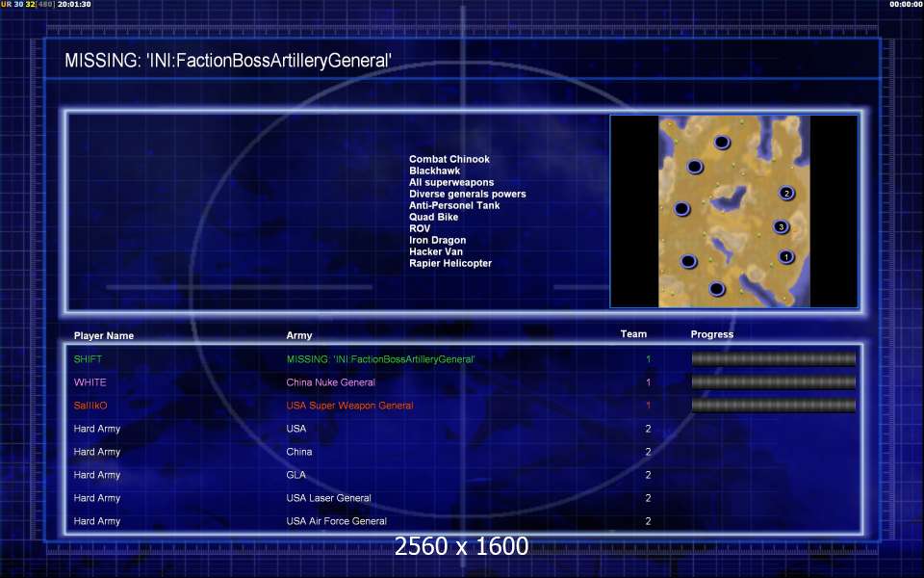The image size is (924, 578).
Task: Click the topmost empty start position marker
Action: 722,143
